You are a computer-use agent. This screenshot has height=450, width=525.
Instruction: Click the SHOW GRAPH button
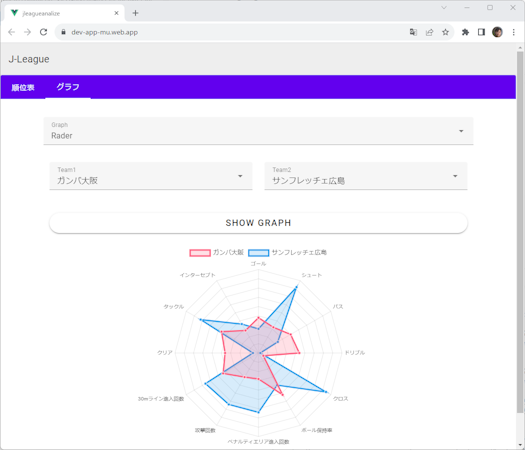258,223
